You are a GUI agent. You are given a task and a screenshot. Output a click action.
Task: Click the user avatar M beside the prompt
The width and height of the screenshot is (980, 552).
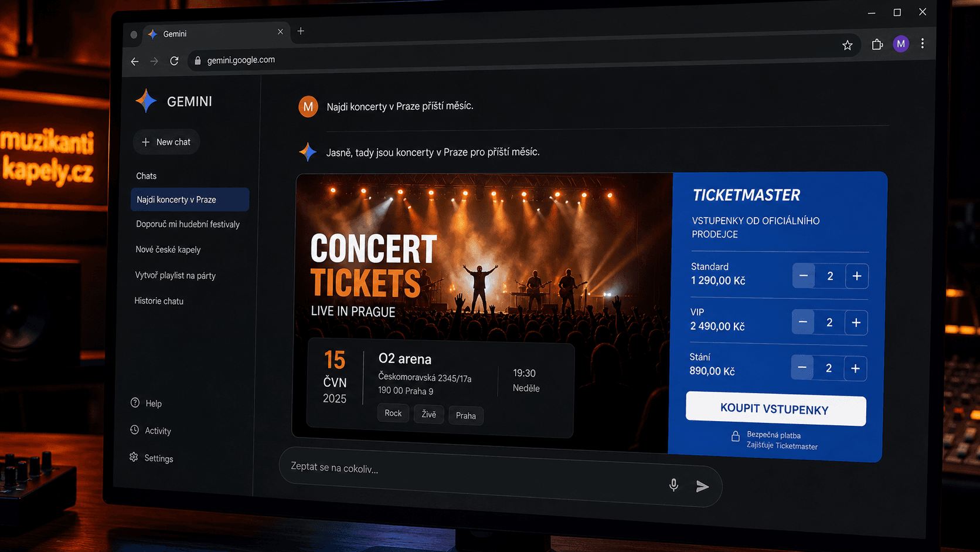(308, 107)
